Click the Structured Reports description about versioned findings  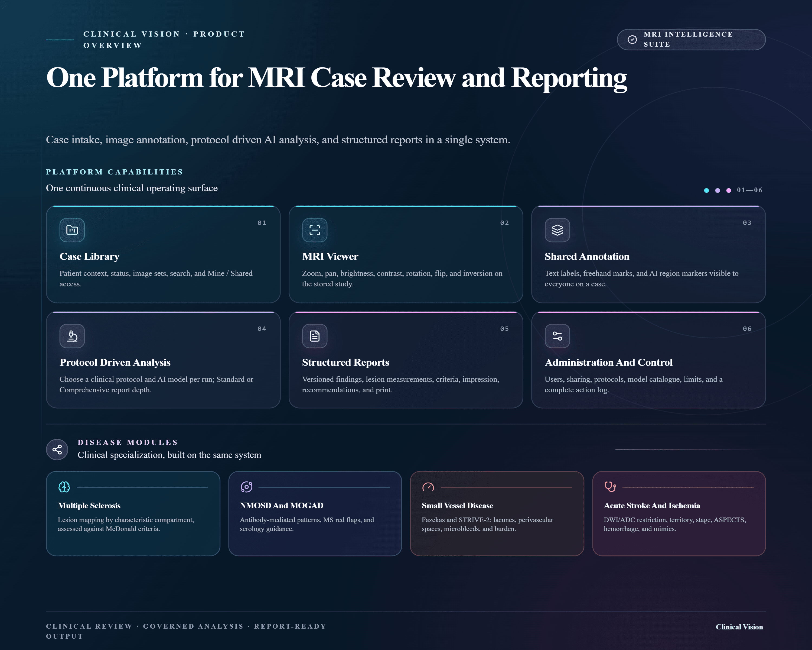coord(400,384)
